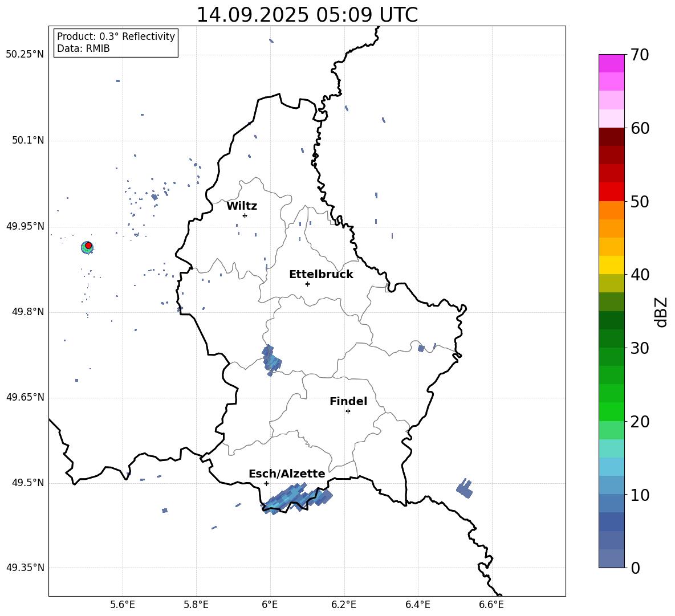Click the red radar site dot
Screen dimensions: 675x616
point(88,246)
